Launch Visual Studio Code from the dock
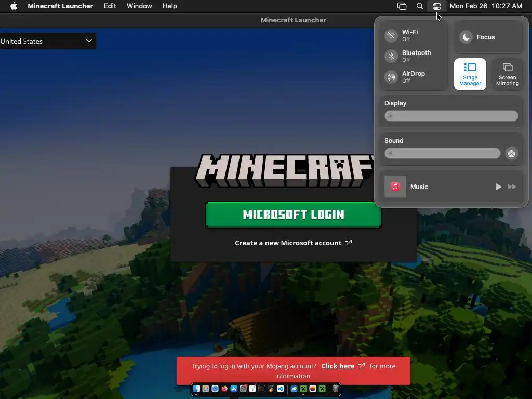 pos(281,389)
